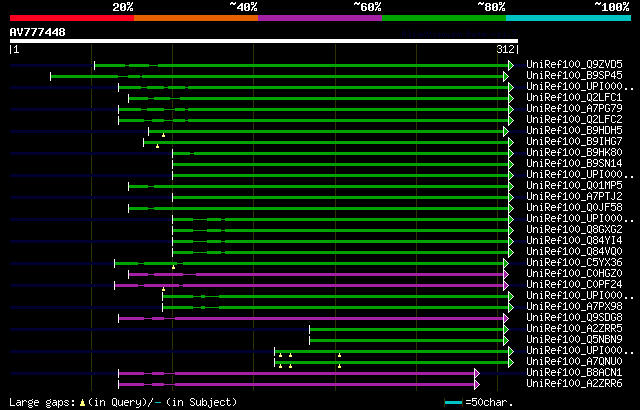Viewport: 640px width, 410px height.
Task: Click the purple arrowhead ending the B8ACN1 alignment
Action: [x=477, y=374]
